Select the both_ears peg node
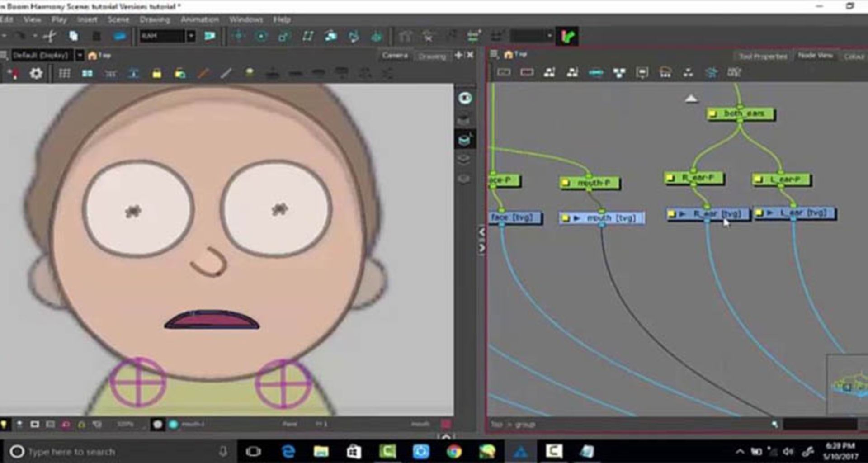 point(741,114)
